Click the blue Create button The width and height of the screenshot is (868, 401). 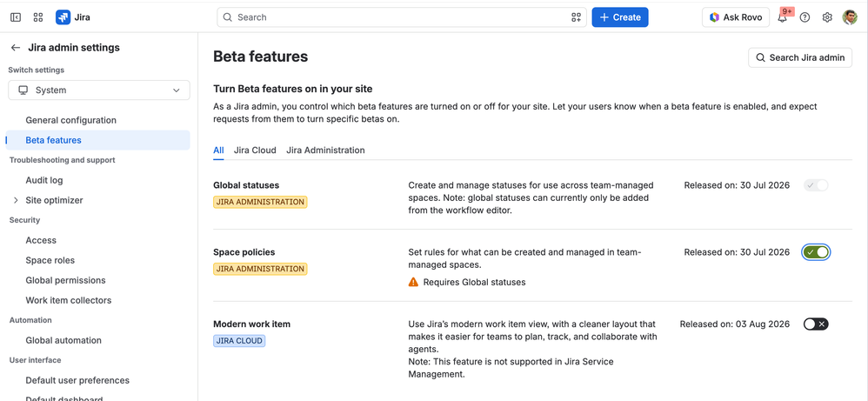click(x=620, y=17)
